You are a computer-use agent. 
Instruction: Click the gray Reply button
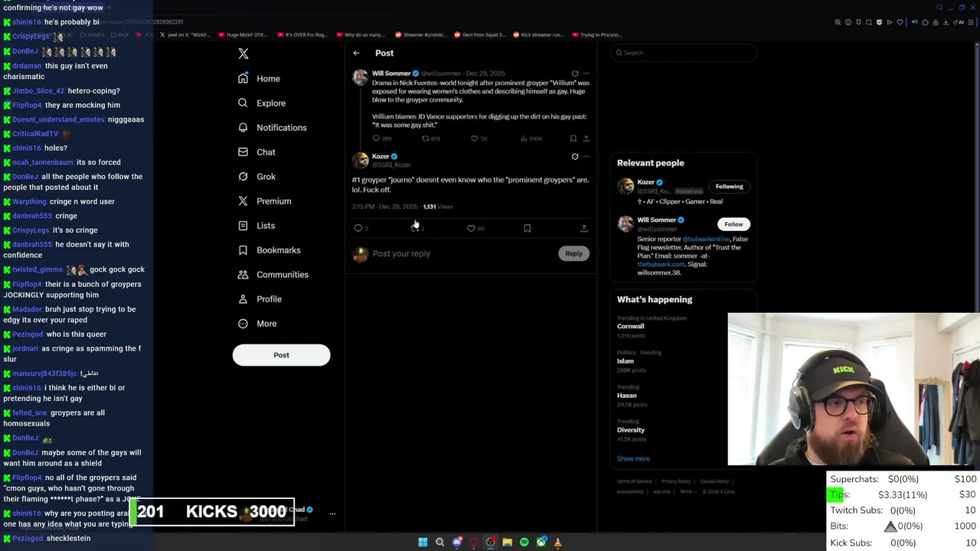tap(573, 253)
